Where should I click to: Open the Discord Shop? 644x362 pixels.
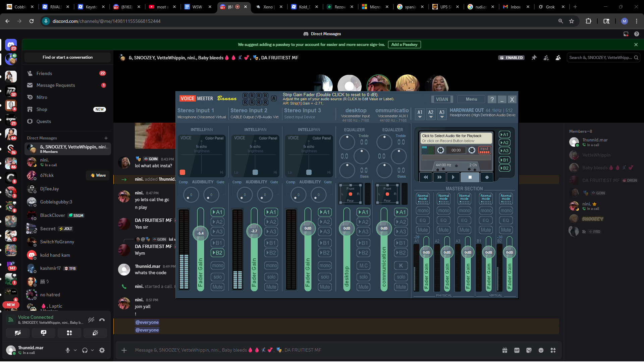67,110
